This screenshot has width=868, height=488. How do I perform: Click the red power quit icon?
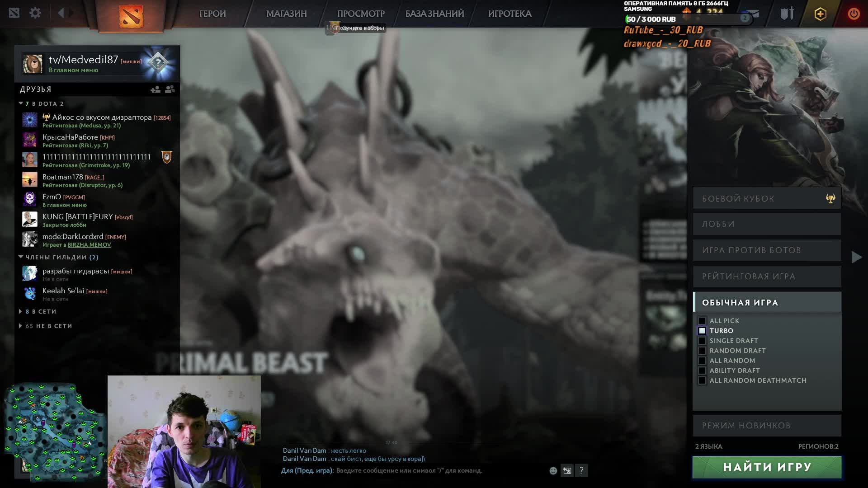[854, 14]
